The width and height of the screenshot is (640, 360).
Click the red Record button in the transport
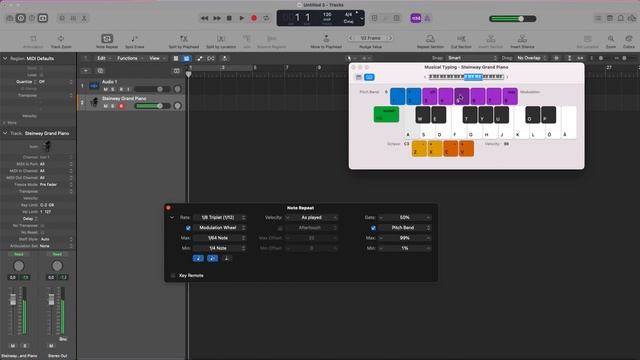[254, 18]
